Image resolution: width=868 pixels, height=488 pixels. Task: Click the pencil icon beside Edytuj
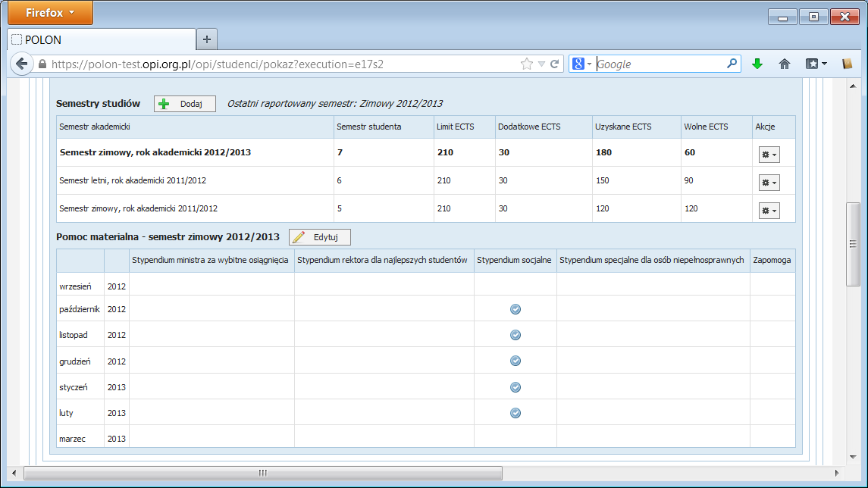coord(299,237)
